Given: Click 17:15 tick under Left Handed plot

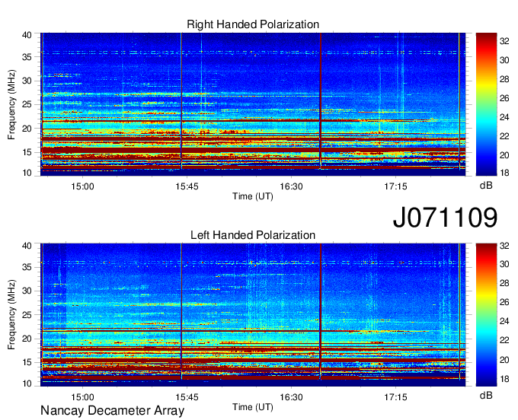Looking at the screenshot, I should (396, 397).
